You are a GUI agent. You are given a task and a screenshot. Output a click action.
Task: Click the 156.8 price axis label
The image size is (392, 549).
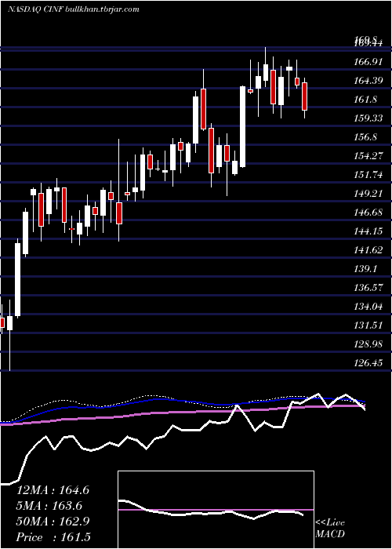pyautogui.click(x=366, y=137)
